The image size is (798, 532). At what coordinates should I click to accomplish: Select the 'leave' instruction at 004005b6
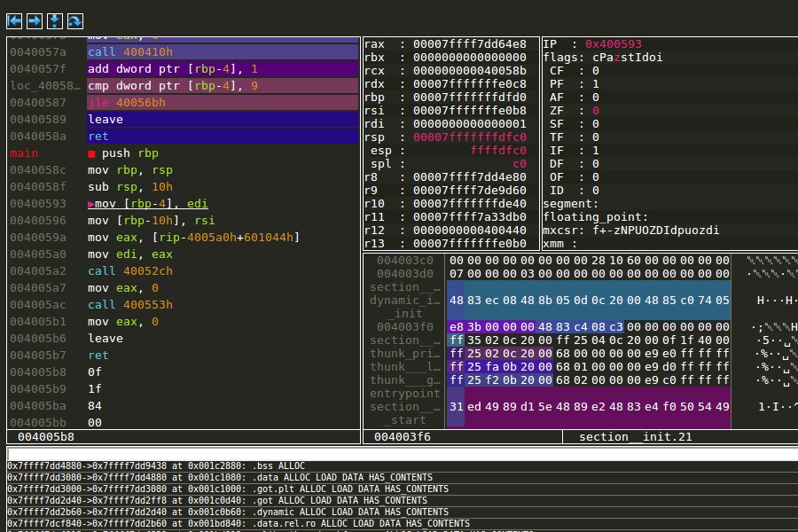click(x=106, y=338)
